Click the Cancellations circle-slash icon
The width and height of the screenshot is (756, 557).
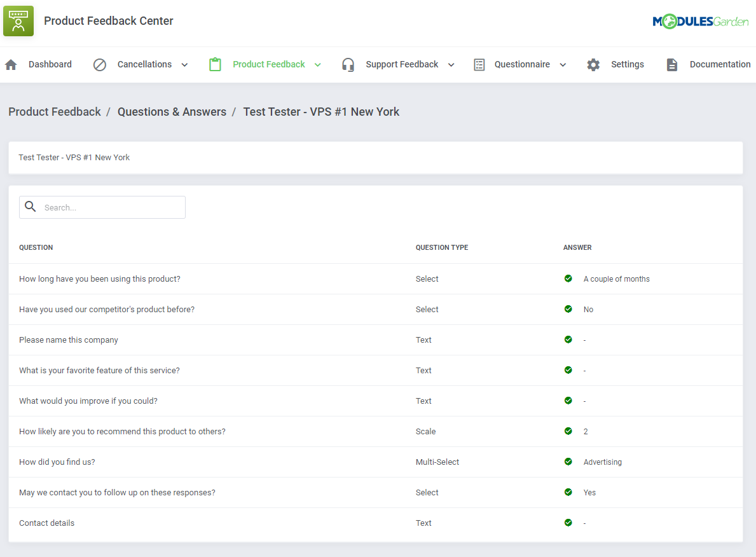tap(100, 65)
